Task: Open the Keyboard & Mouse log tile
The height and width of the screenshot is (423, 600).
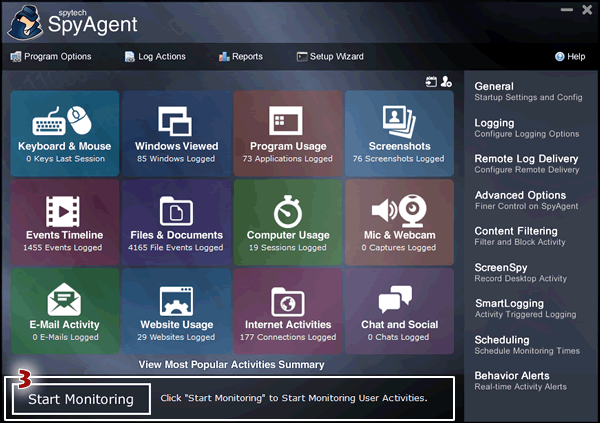Action: coord(64,133)
